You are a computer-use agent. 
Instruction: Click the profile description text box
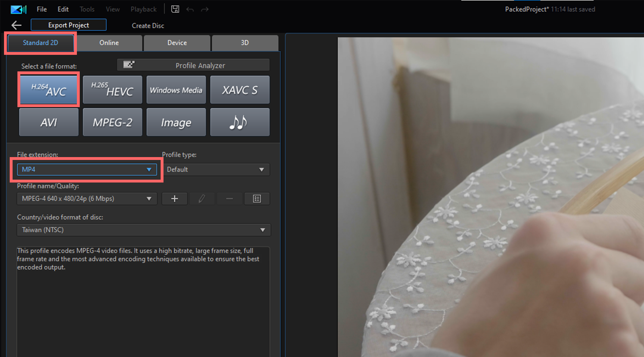pos(143,302)
